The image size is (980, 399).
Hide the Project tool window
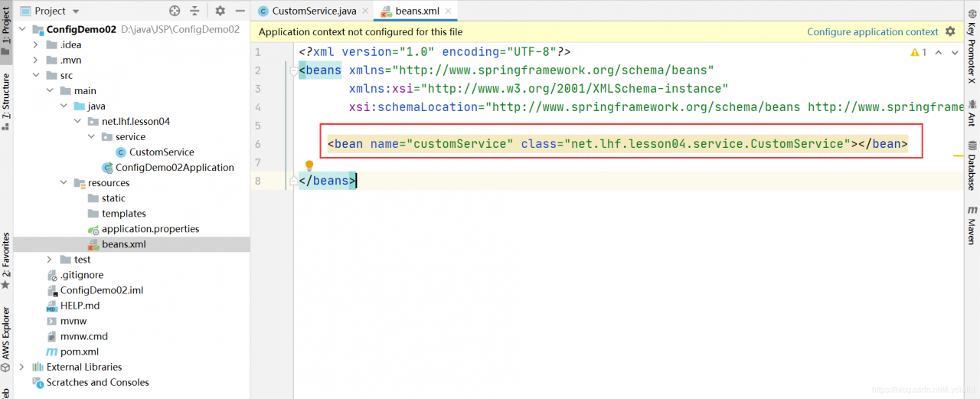tap(240, 11)
